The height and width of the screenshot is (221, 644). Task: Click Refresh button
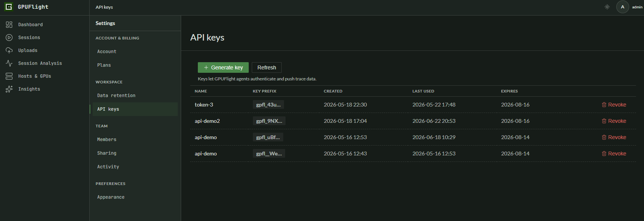[267, 67]
